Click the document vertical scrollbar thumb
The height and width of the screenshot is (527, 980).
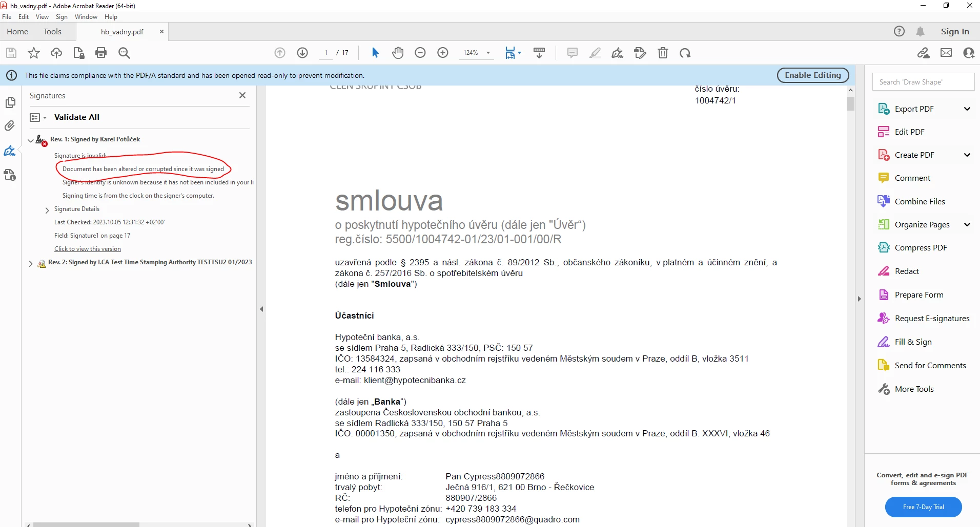(x=850, y=104)
